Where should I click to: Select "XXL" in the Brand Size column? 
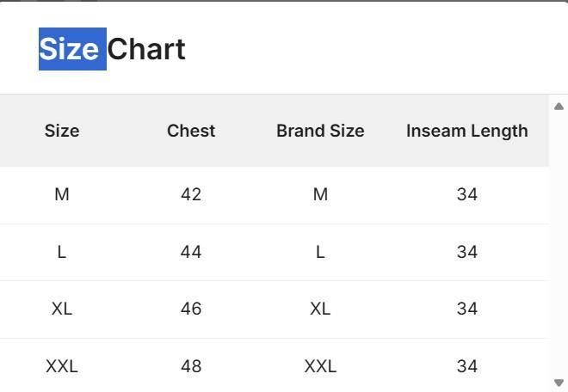click(320, 366)
